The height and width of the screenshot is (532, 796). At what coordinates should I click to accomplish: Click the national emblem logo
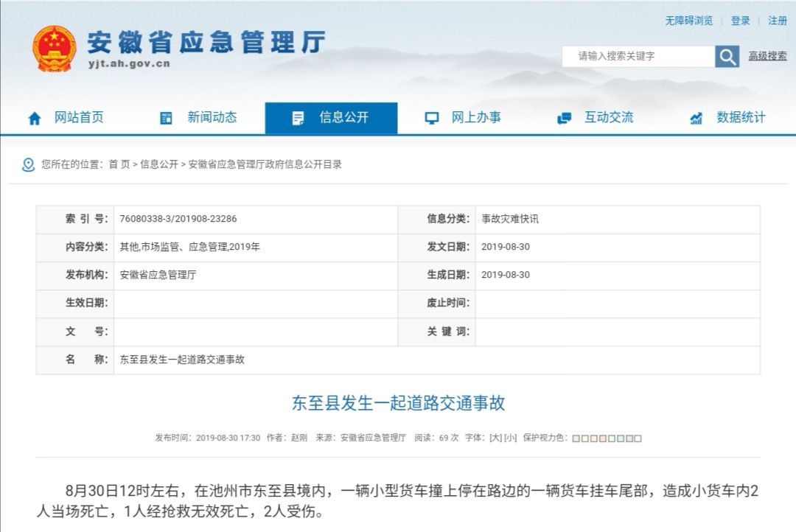[54, 49]
